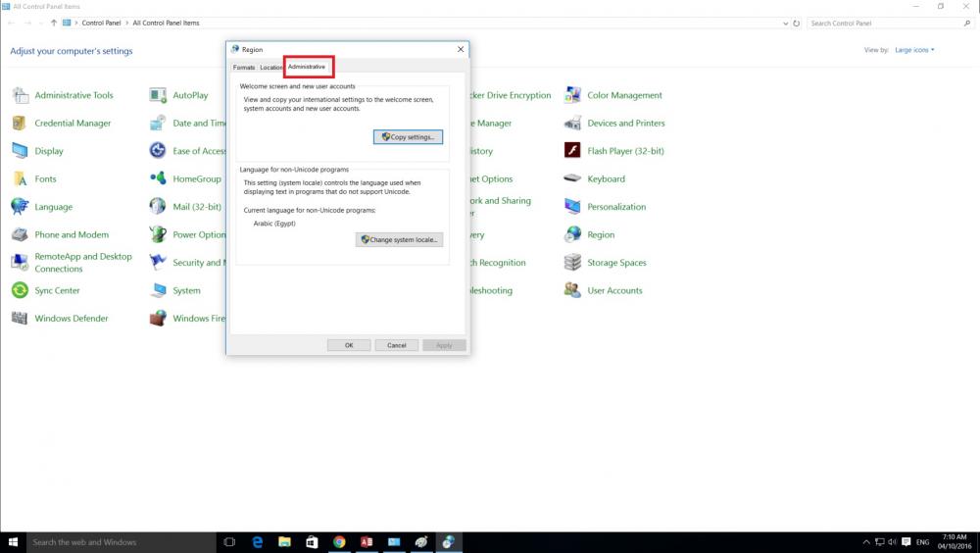
Task: Click the Copy settings button
Action: 408,137
